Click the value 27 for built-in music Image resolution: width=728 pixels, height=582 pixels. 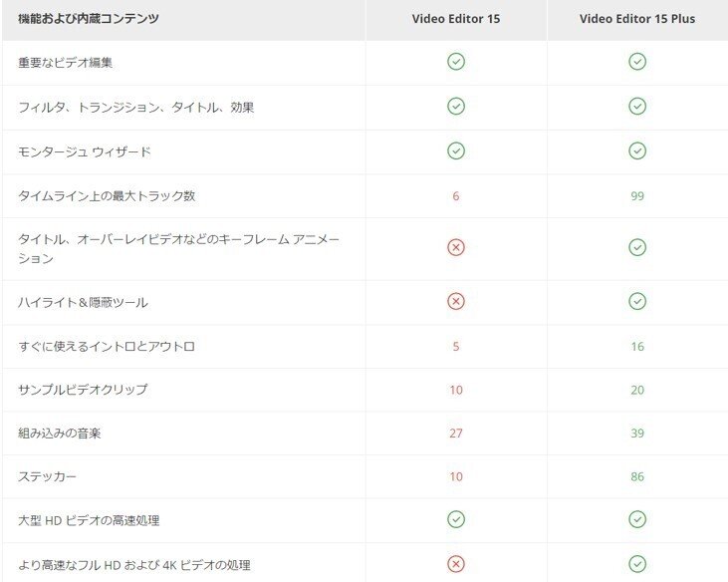[456, 433]
